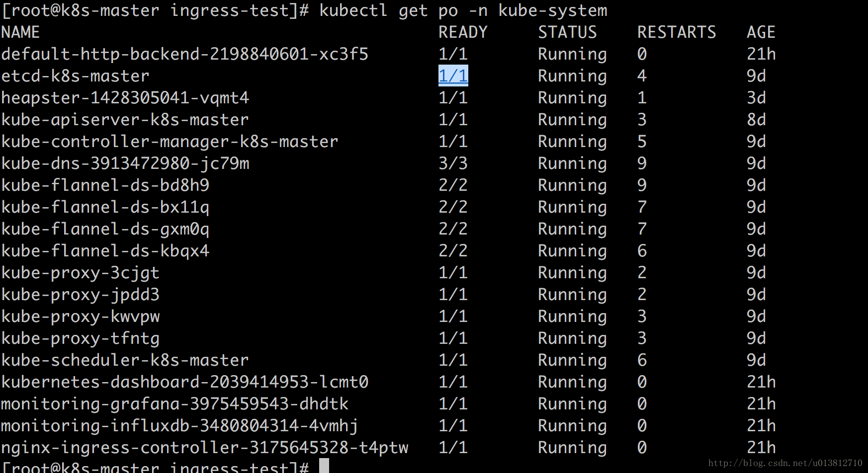This screenshot has height=473, width=868.
Task: Click the 3/3 ready value for kube-dns
Action: point(453,163)
